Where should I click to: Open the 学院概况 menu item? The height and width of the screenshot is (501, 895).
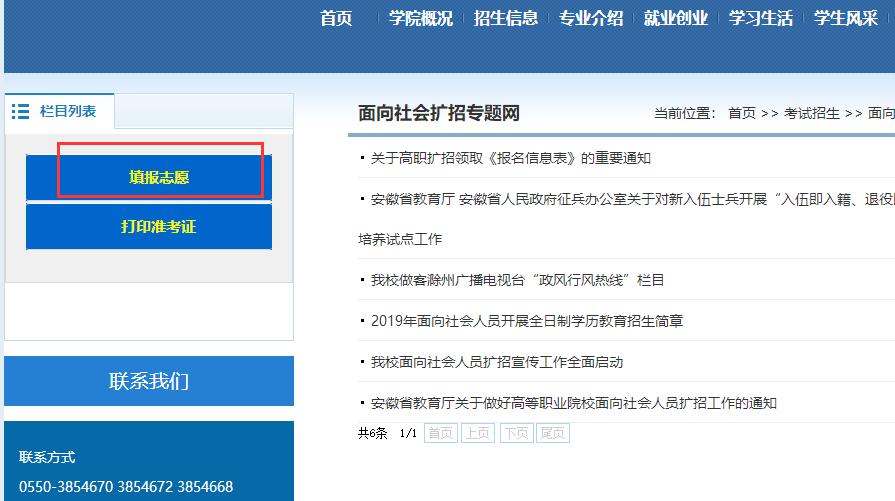click(x=421, y=18)
